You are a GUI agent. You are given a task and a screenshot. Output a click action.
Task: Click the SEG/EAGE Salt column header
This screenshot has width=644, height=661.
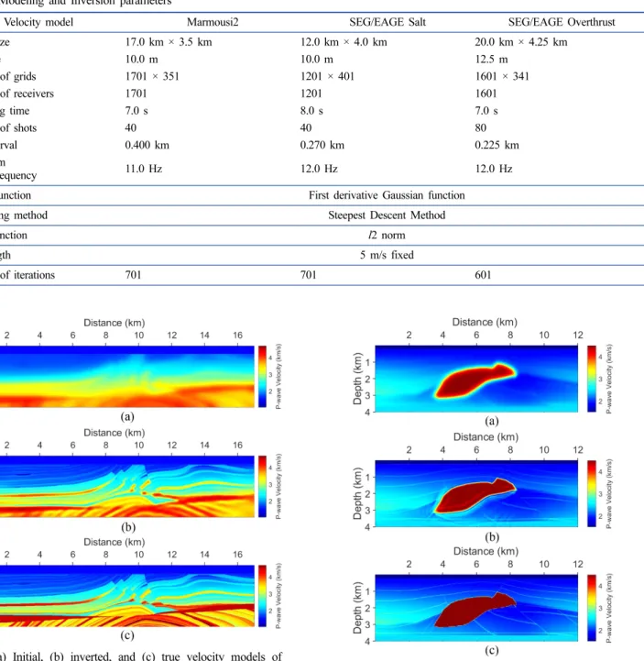[387, 22]
